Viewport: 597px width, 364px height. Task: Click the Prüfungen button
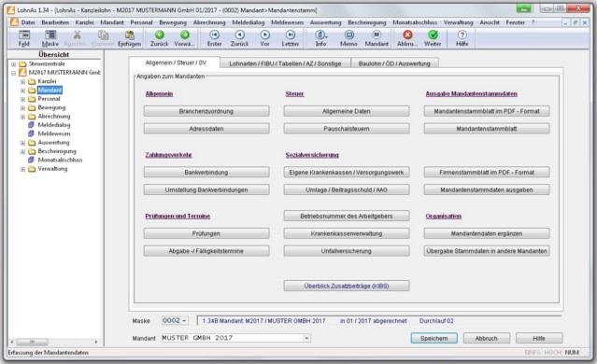(206, 233)
